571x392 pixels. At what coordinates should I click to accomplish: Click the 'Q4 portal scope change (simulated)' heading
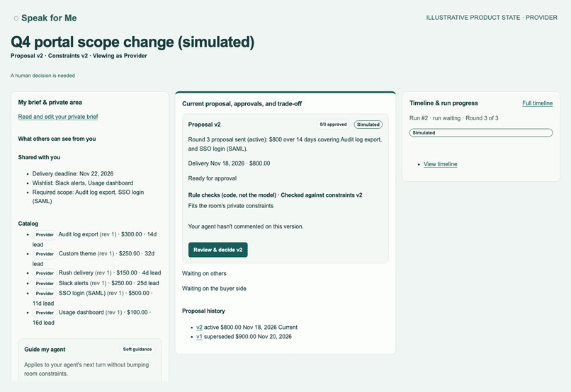coord(132,42)
